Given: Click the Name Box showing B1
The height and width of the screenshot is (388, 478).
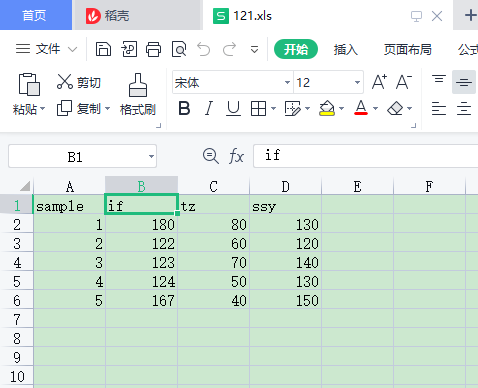Looking at the screenshot, I should click(x=82, y=156).
